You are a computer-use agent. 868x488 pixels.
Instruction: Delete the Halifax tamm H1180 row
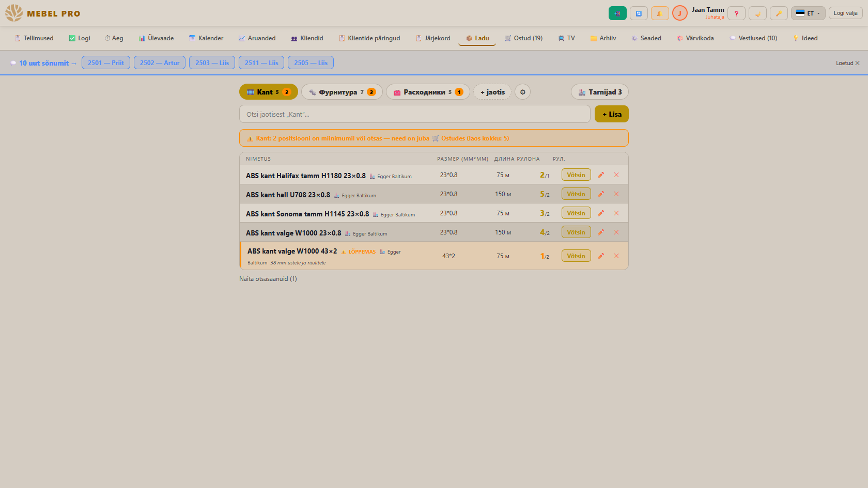616,175
